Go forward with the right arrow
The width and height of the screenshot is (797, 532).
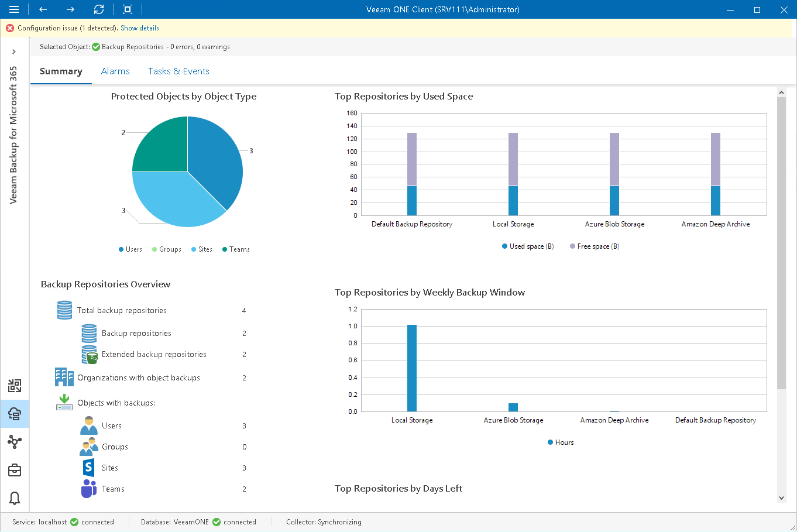pos(70,9)
